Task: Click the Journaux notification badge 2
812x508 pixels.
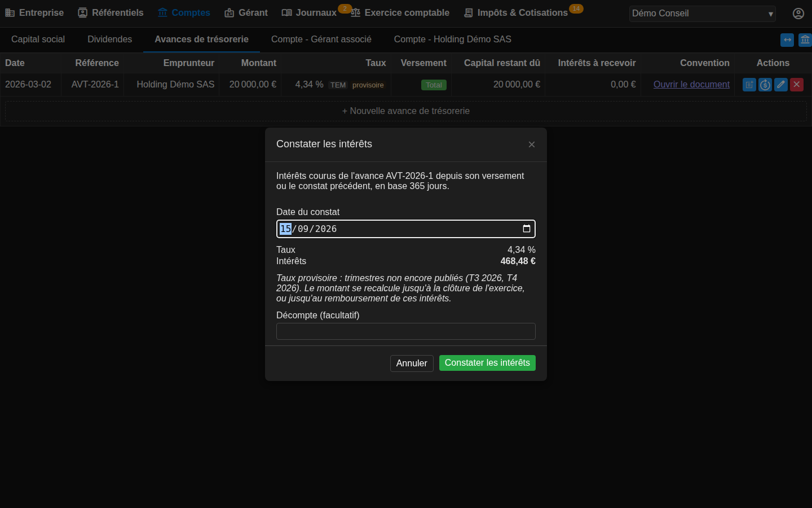Action: [x=345, y=8]
